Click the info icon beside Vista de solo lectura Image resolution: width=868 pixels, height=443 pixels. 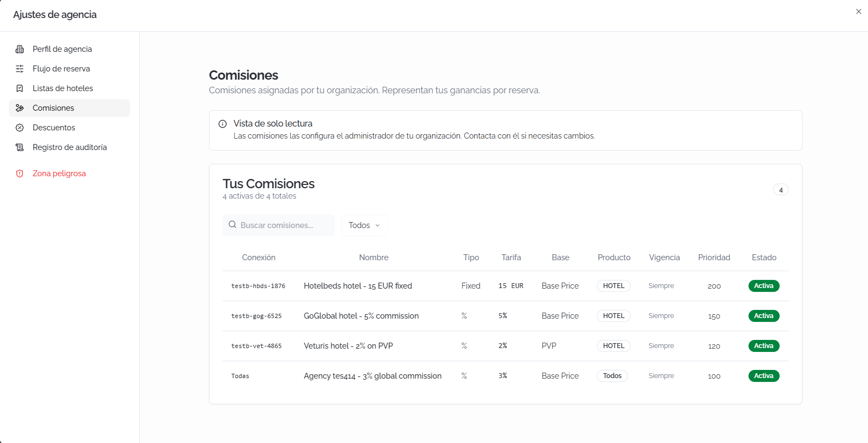223,124
